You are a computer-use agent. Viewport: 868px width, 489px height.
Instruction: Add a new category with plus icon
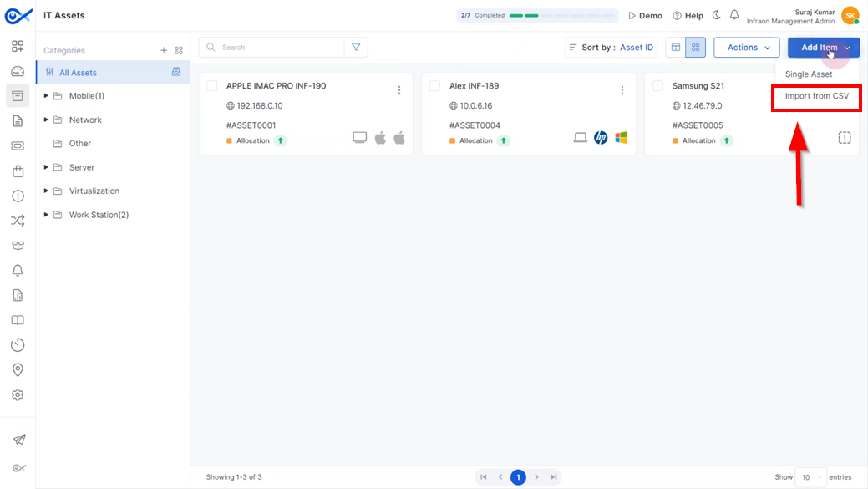163,50
